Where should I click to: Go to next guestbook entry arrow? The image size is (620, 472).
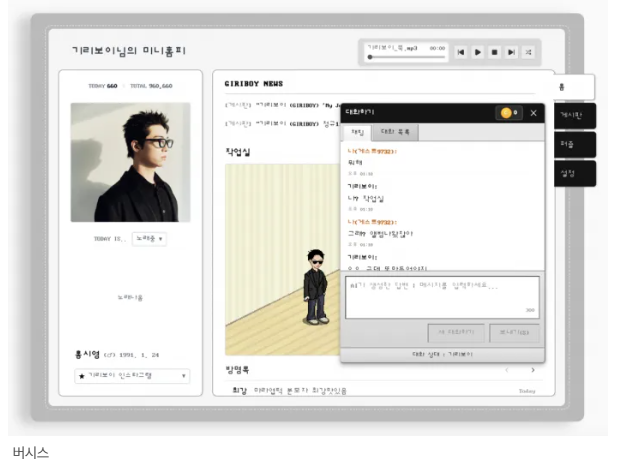(533, 370)
